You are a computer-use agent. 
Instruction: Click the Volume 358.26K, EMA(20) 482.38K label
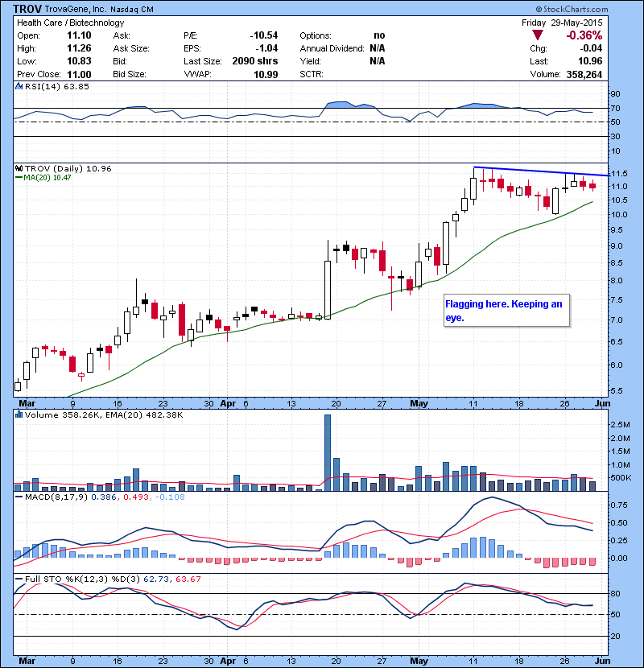[x=104, y=414]
